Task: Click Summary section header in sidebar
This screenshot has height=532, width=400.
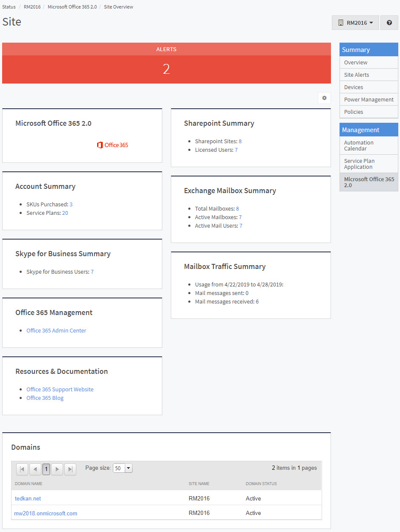Action: (x=369, y=49)
